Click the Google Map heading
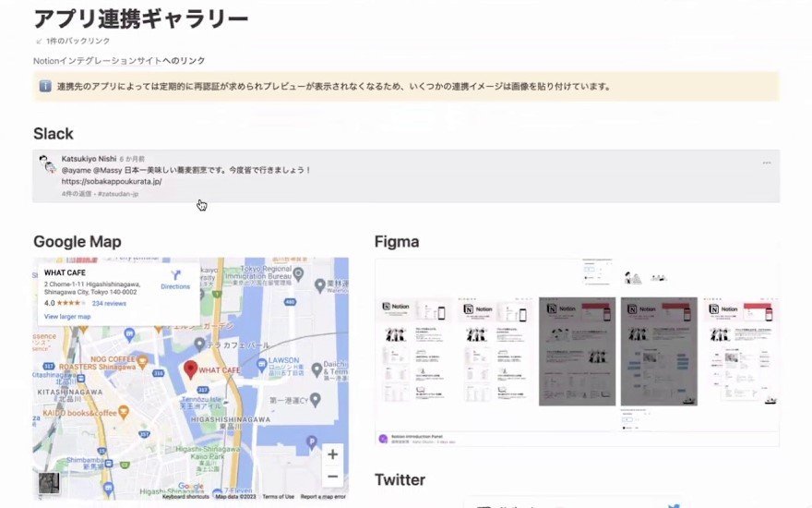 tap(78, 242)
